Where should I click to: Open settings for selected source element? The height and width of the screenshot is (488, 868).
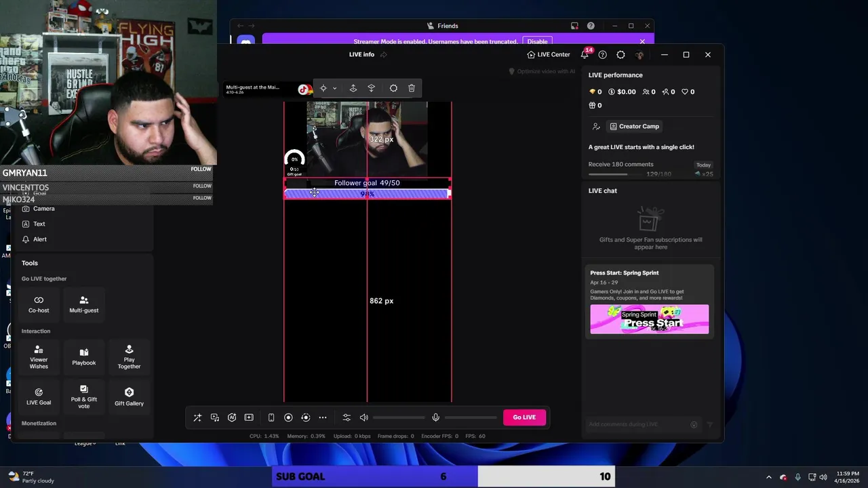tap(393, 88)
